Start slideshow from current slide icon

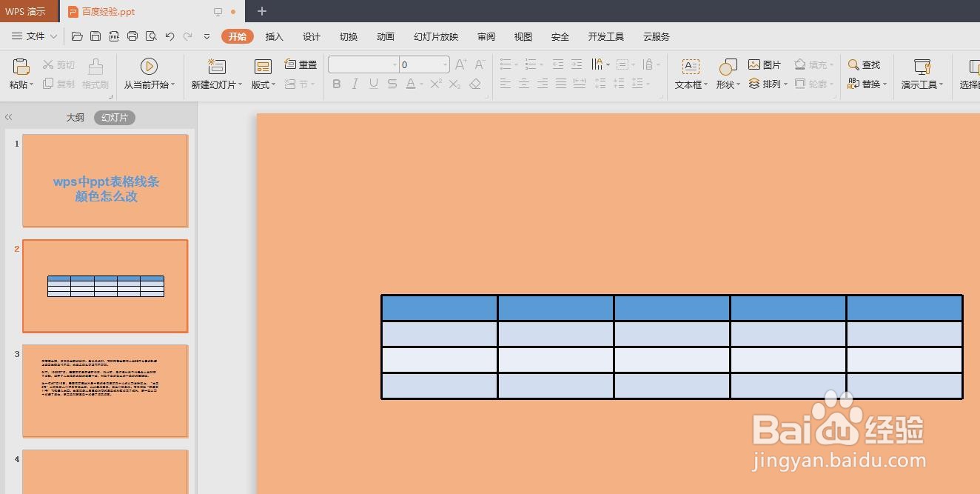tap(149, 67)
